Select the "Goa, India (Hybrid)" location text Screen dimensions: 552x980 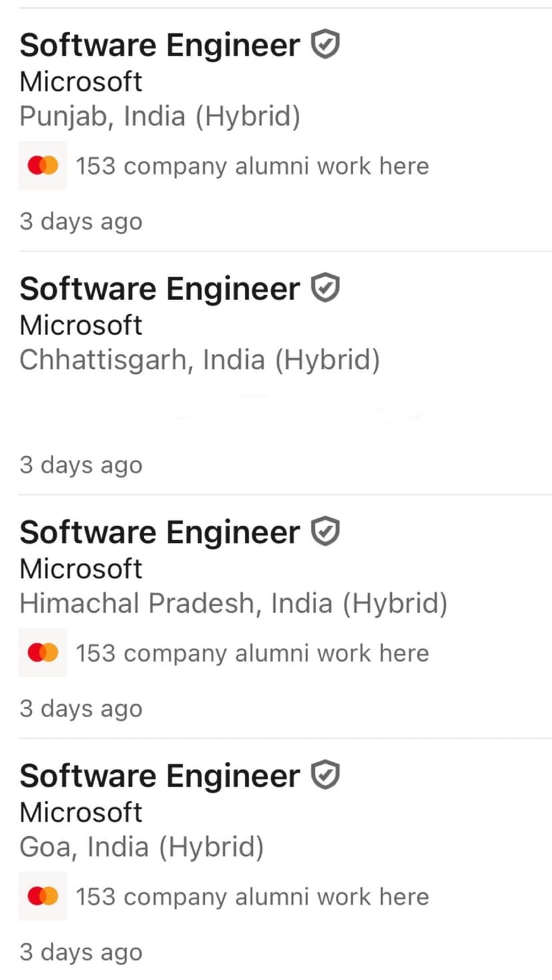pos(141,847)
